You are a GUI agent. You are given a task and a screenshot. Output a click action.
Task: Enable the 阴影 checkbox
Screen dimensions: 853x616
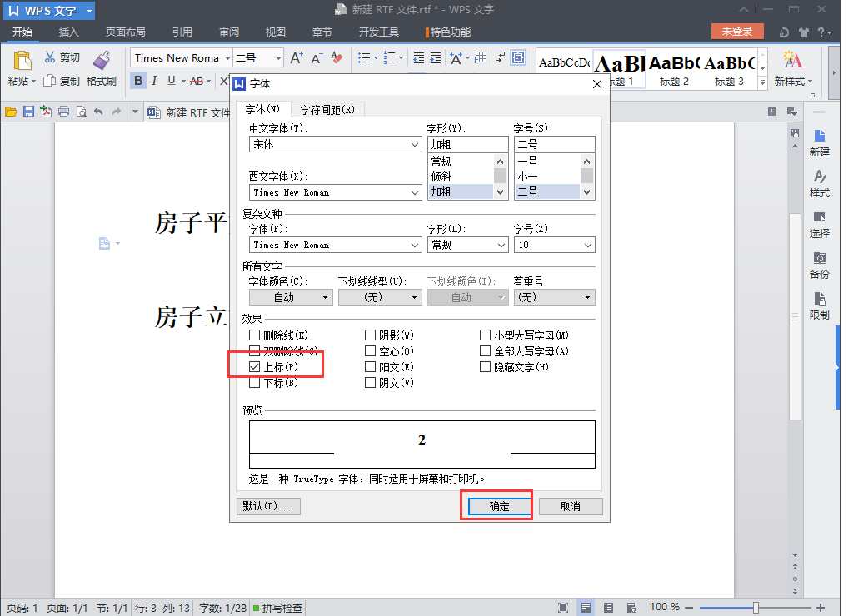[370, 335]
